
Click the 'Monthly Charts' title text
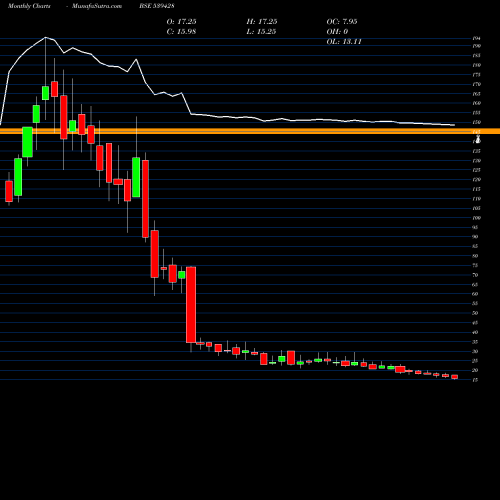click(x=29, y=6)
